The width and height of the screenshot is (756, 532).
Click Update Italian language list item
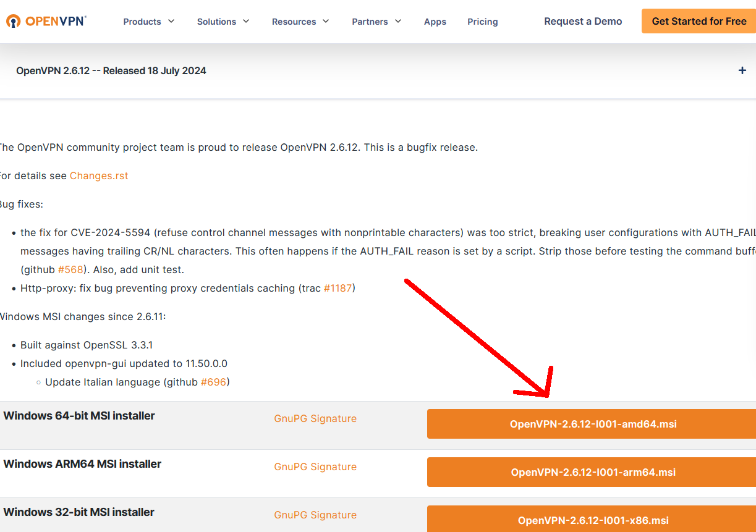pos(137,382)
